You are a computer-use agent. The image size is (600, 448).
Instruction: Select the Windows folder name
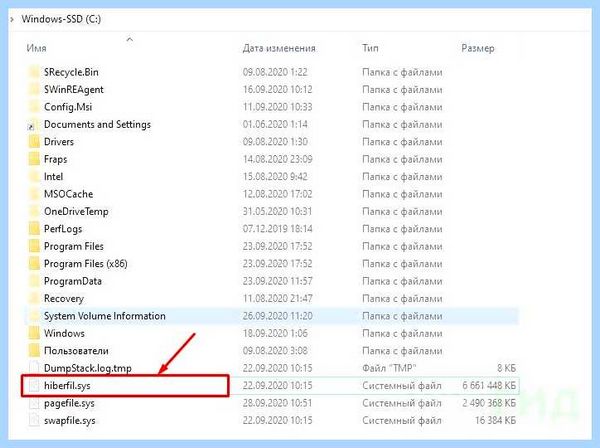[64, 334]
